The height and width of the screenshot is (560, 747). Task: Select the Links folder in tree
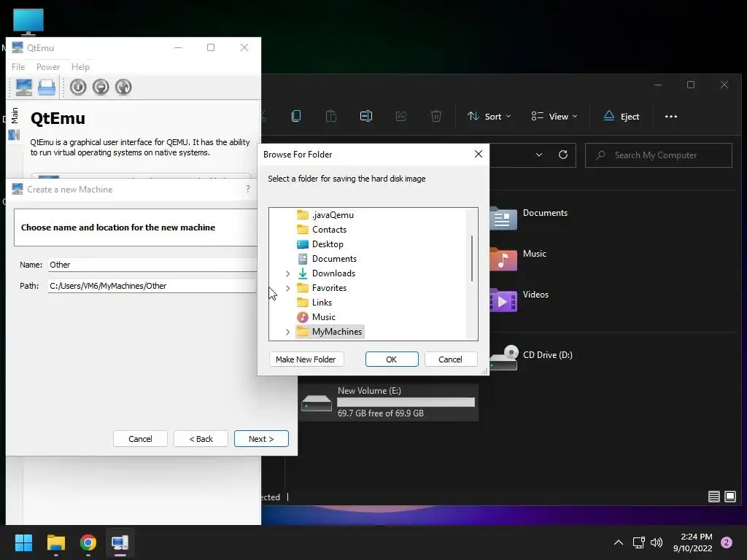pyautogui.click(x=314, y=303)
